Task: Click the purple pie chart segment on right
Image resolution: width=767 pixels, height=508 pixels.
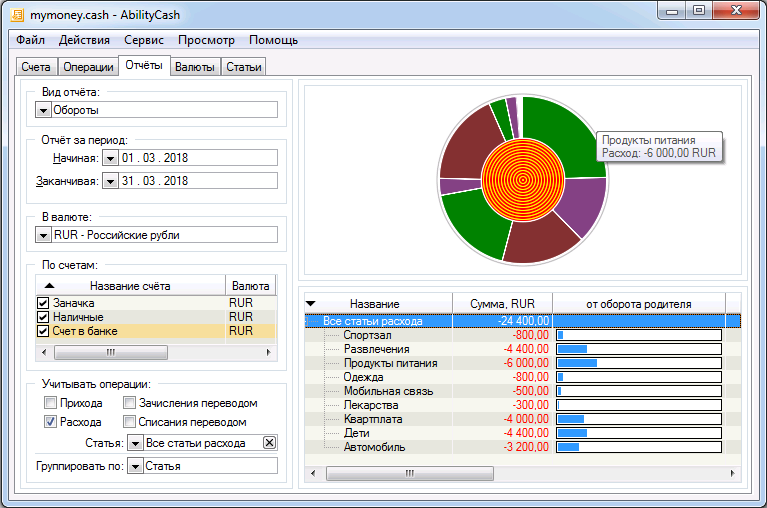Action: point(583,204)
